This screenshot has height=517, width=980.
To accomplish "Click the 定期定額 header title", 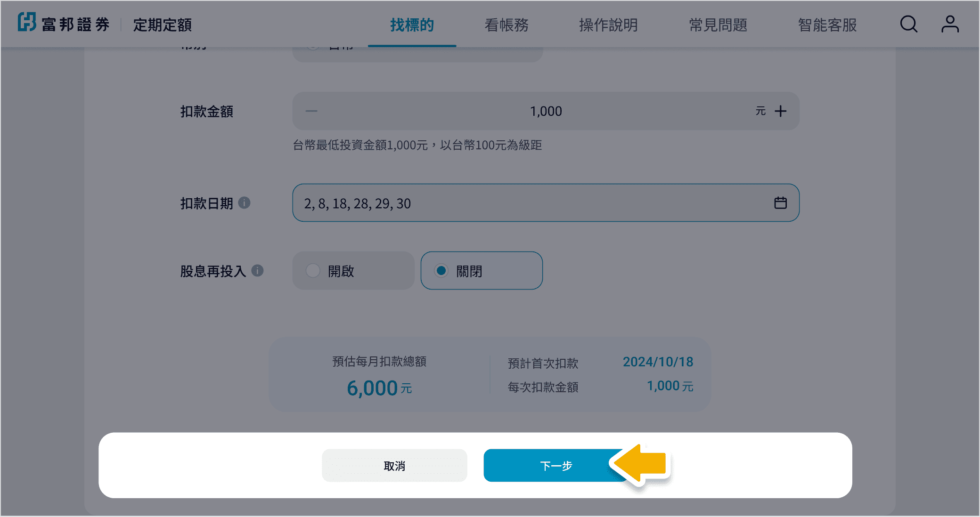I will [x=162, y=25].
